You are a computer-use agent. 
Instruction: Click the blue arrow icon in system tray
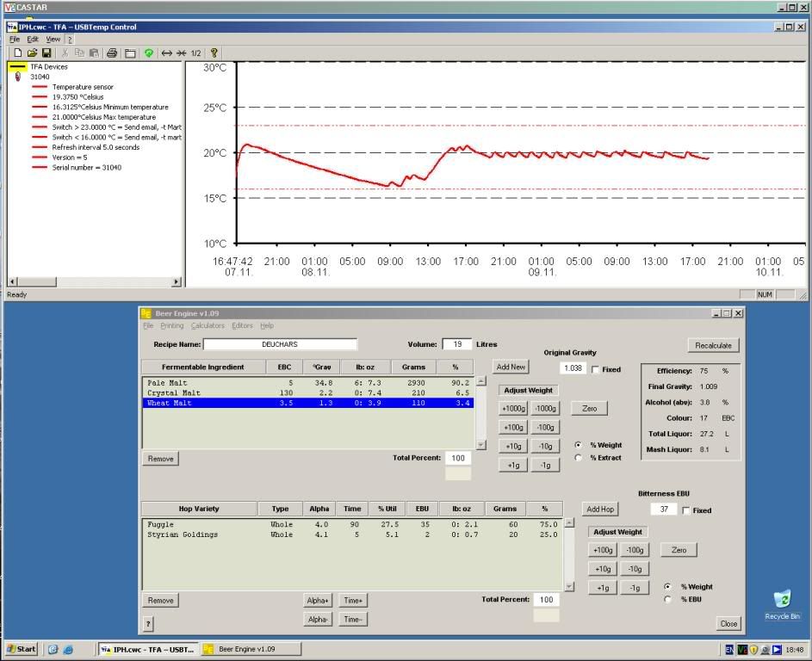pyautogui.click(x=777, y=649)
